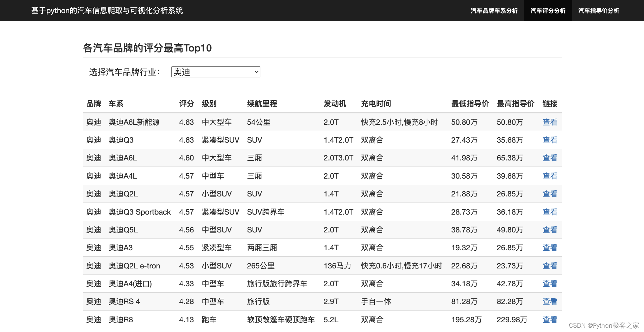Click the 续航里程 column header
Screen dimensions: 644x332
coord(262,104)
